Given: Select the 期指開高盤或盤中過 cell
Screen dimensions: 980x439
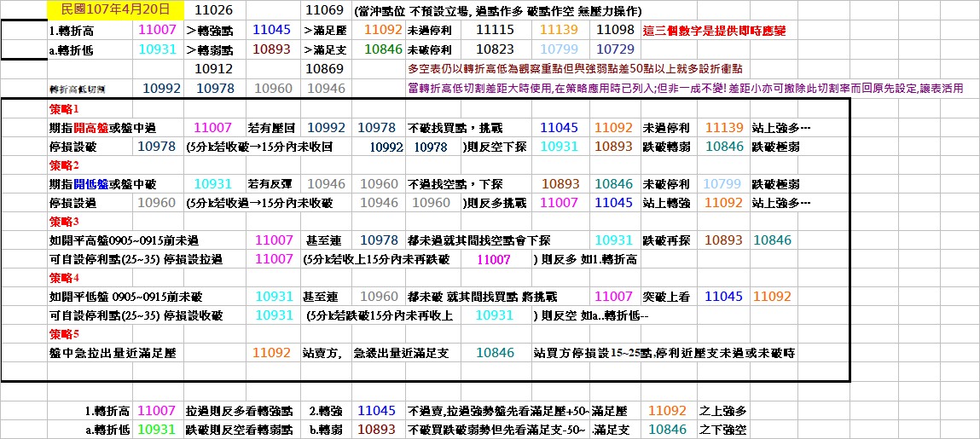Looking at the screenshot, I should (102, 129).
